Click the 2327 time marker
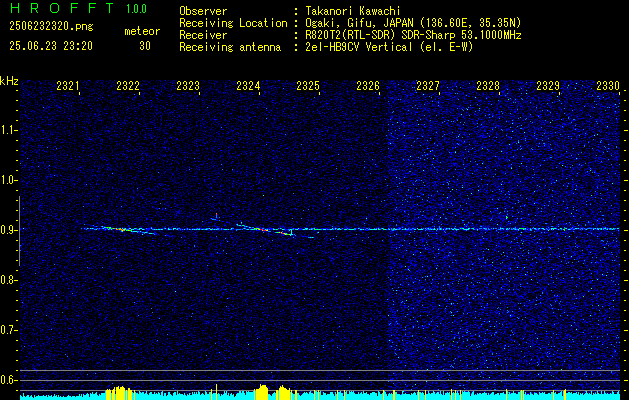629x400 pixels. tap(428, 86)
